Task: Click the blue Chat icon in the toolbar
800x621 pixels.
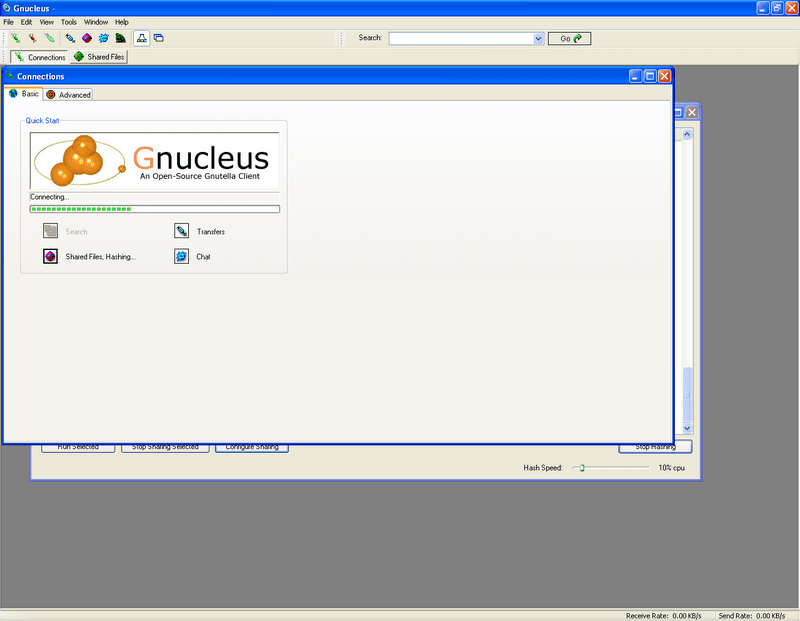Action: pos(103,38)
